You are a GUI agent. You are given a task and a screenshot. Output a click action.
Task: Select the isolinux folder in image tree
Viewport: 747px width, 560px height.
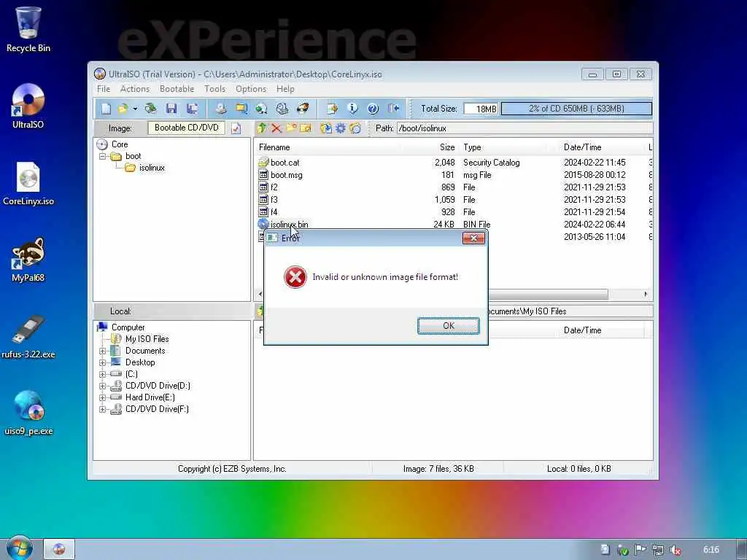[152, 168]
